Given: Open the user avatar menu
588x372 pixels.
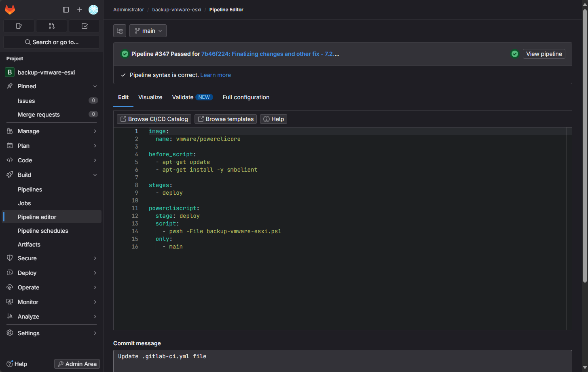Looking at the screenshot, I should coord(93,10).
